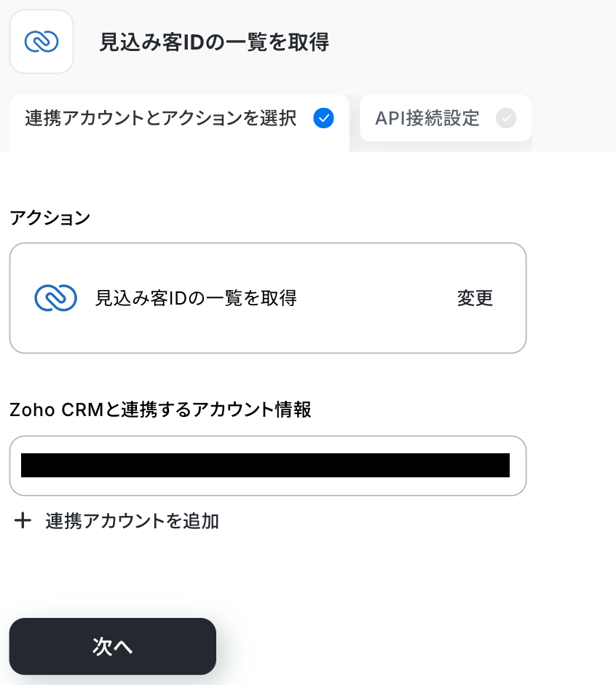Select the 見込み客IDの一覧を取得 action card
Screen dimensions: 616x685
coord(268,298)
